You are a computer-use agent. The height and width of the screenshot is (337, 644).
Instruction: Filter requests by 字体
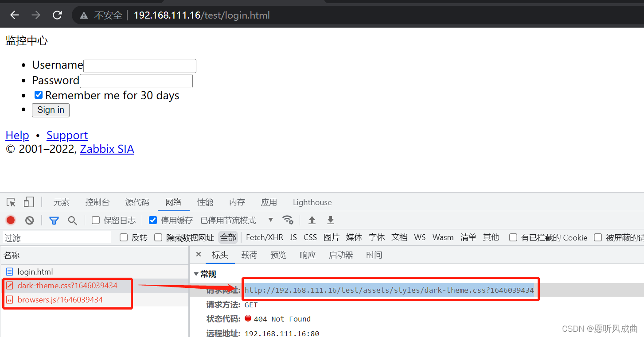(x=377, y=237)
